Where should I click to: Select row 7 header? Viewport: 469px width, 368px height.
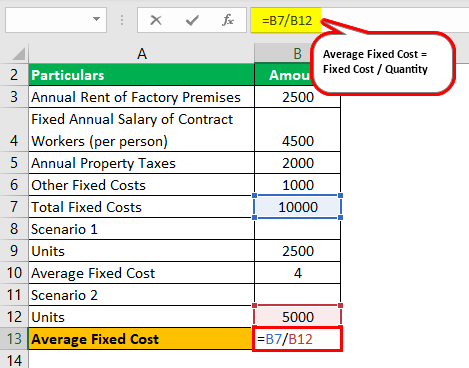click(14, 207)
